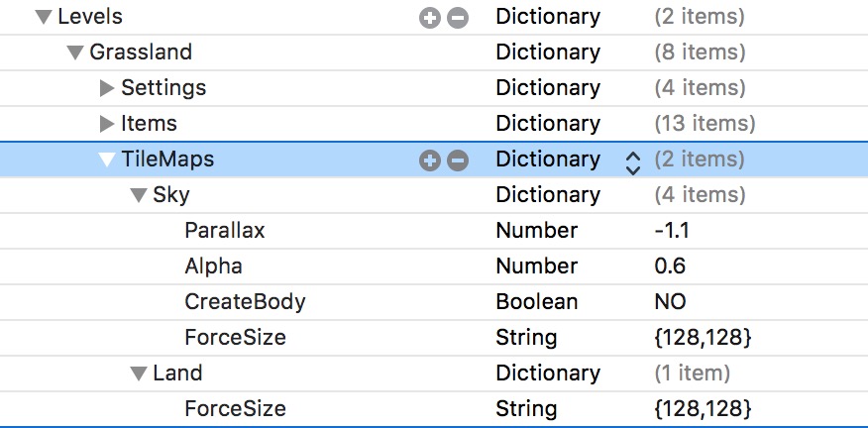This screenshot has height=428, width=868.
Task: Select the ForceSize key under Land
Action: click(235, 409)
